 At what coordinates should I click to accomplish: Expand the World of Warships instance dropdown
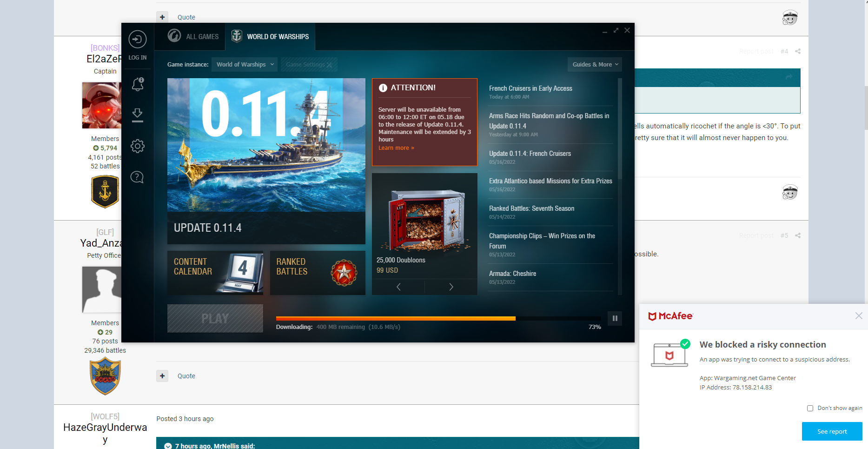coord(245,65)
